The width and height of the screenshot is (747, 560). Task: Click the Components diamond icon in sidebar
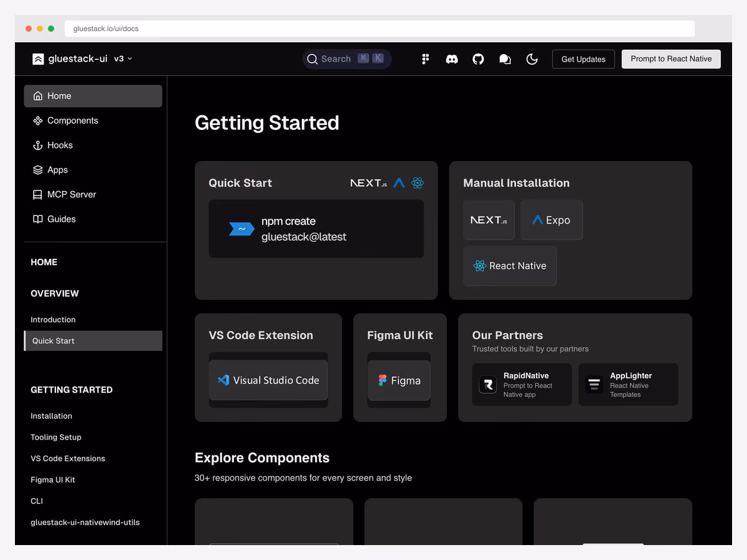pyautogui.click(x=37, y=121)
